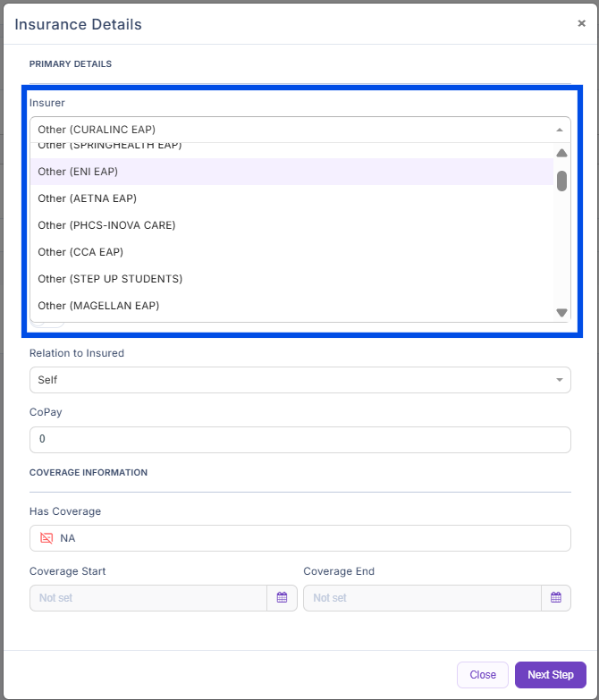The width and height of the screenshot is (599, 700).
Task: Click the insurer list scroll-up arrow
Action: coord(561,153)
